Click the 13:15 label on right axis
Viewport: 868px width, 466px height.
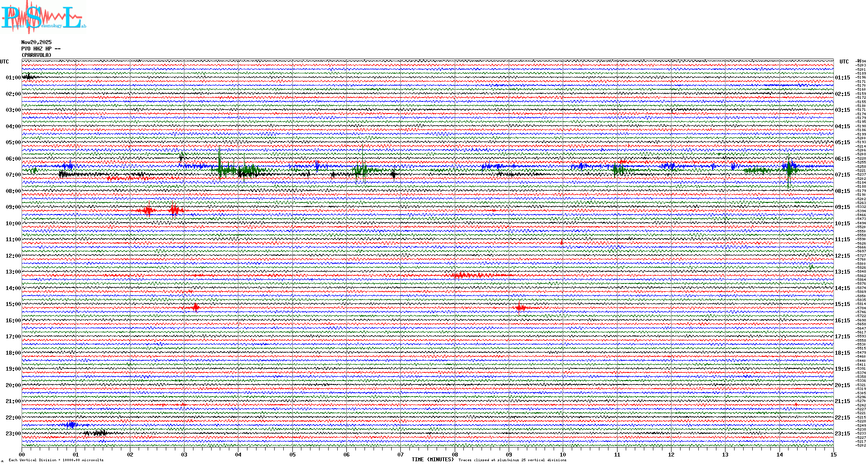[842, 272]
